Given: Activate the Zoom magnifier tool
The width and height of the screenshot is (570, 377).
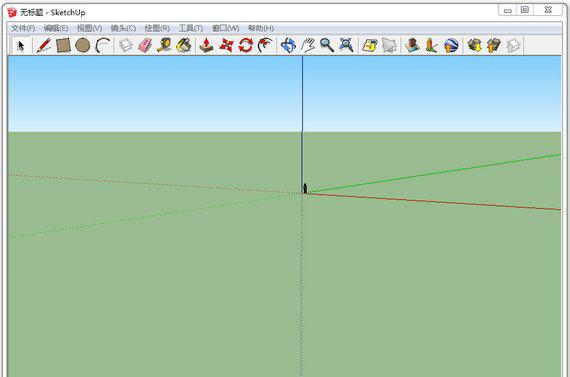Looking at the screenshot, I should [x=327, y=46].
